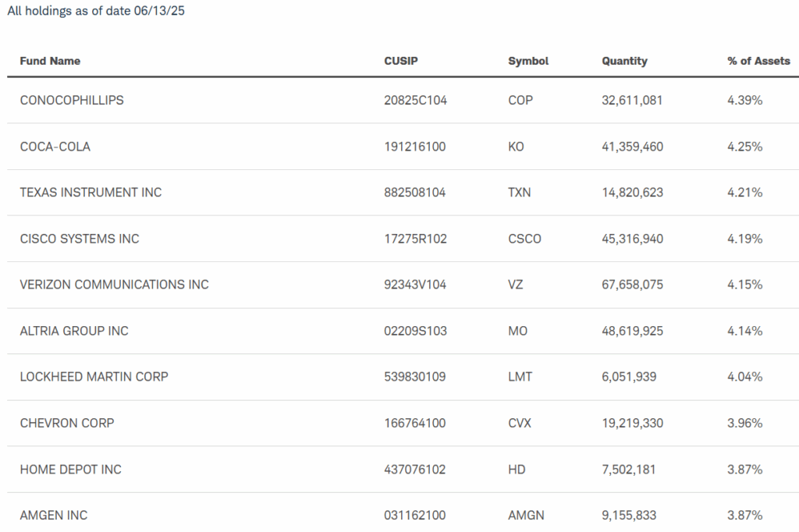Click quantity 32,611,081
The image size is (799, 532).
pyautogui.click(x=632, y=101)
